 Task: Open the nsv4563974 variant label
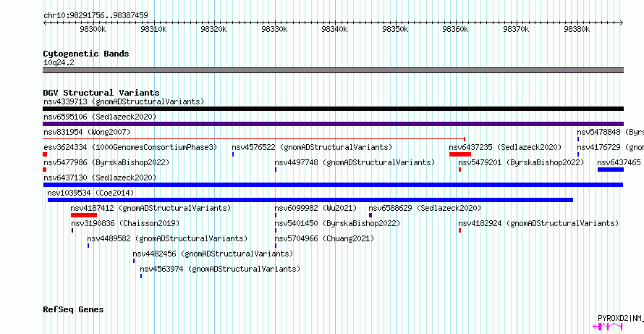(220, 269)
